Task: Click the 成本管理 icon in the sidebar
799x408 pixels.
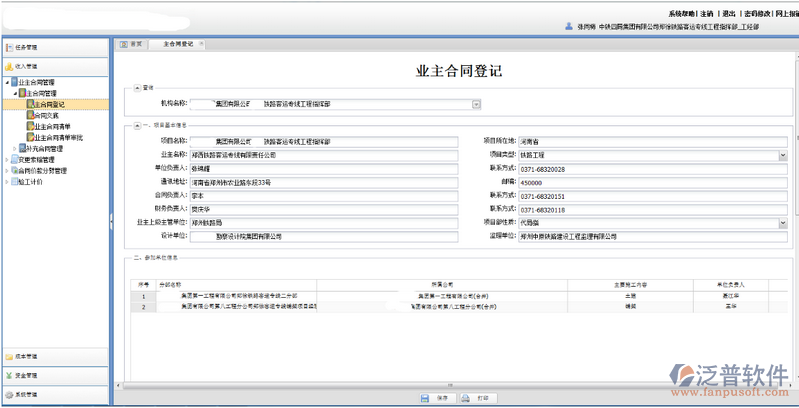Action: tap(9, 356)
